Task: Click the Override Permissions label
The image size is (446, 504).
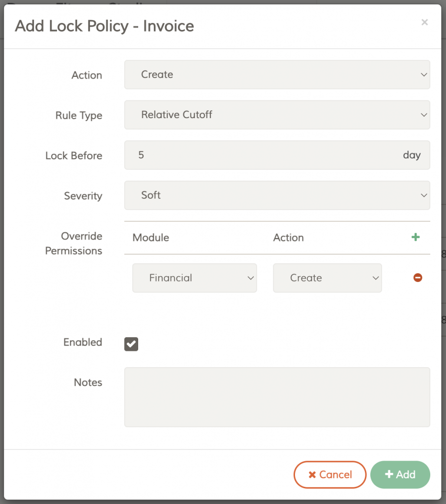Action: tap(74, 243)
